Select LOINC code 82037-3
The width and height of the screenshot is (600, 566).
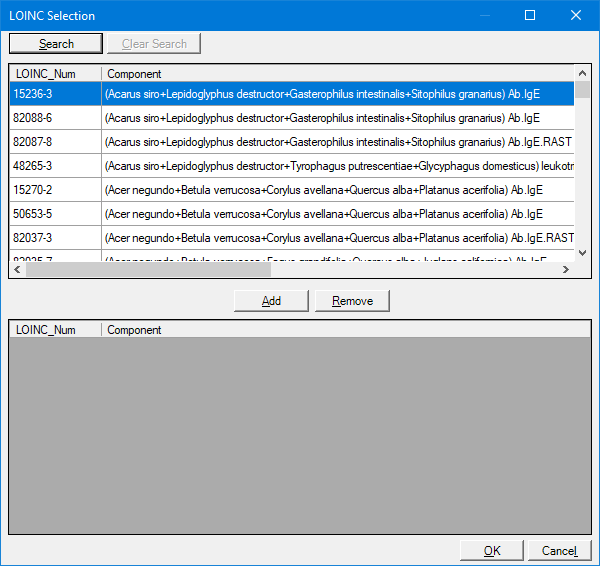[55, 238]
